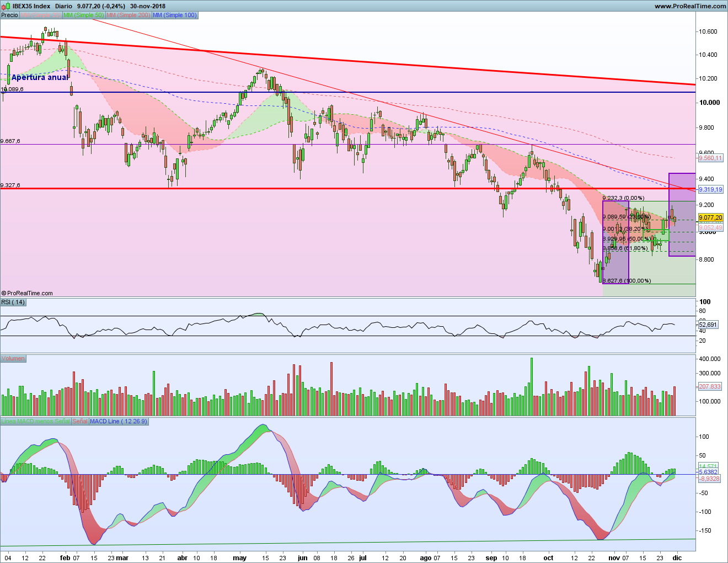Click the 9.232,3 (0,00%) Fibonacci label
This screenshot has width=728, height=563.
click(x=623, y=198)
